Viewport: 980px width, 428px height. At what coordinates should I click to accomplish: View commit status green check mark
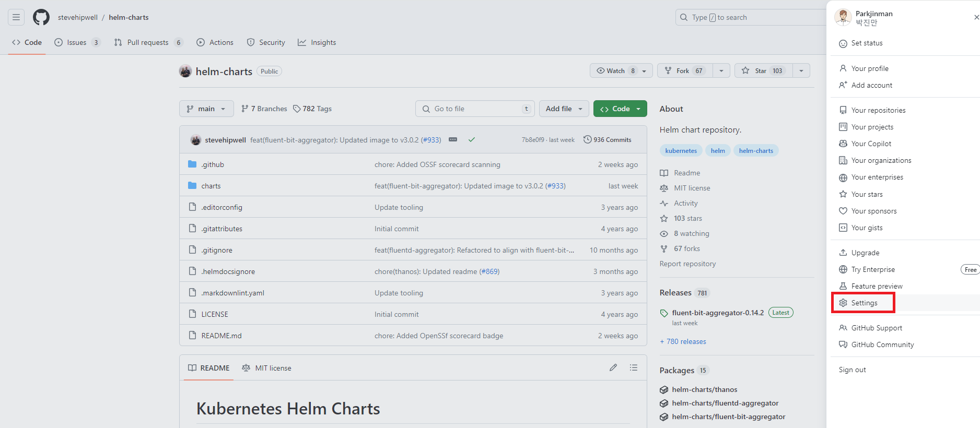point(472,139)
